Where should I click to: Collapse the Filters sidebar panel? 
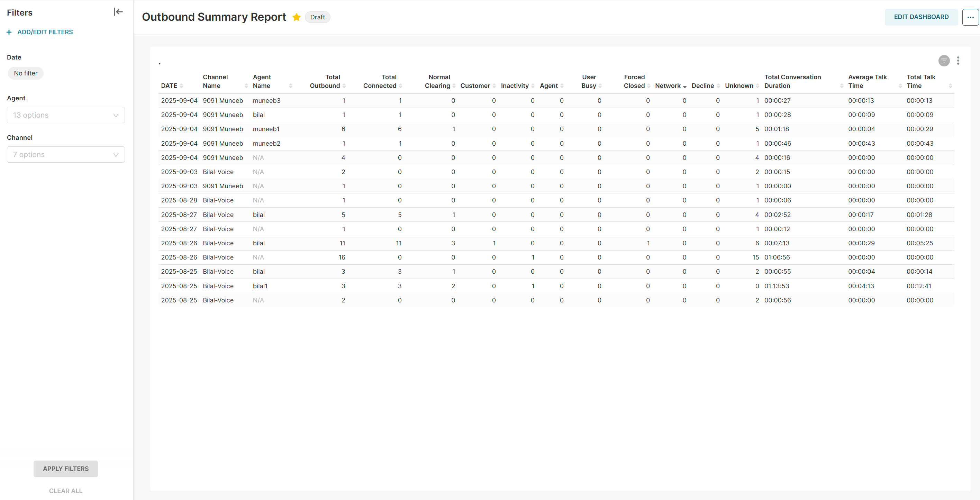coord(118,12)
